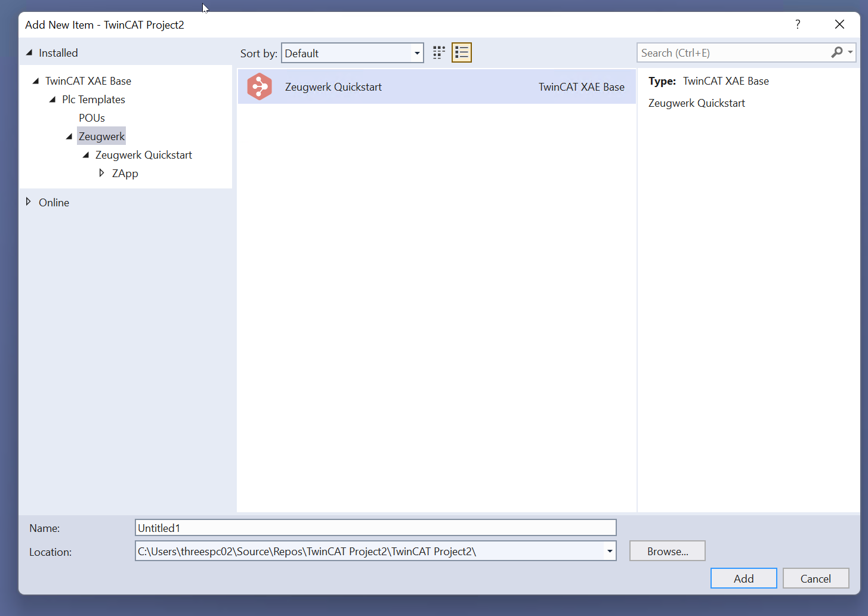Collapse the TwinCAT XAE Base node
This screenshot has width=868, height=616.
tap(36, 81)
